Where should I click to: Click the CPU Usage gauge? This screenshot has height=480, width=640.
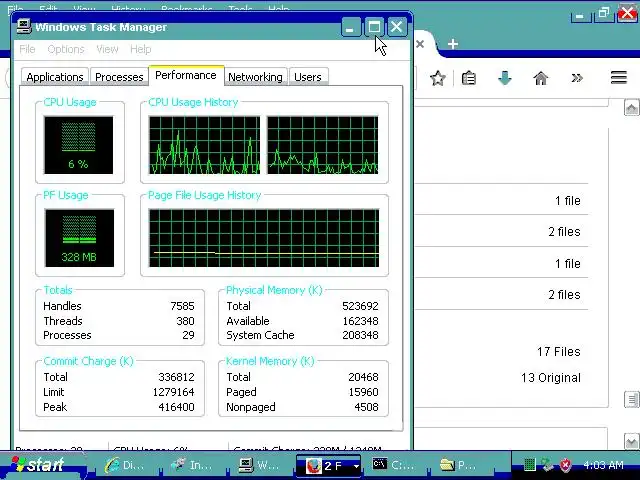pos(79,145)
